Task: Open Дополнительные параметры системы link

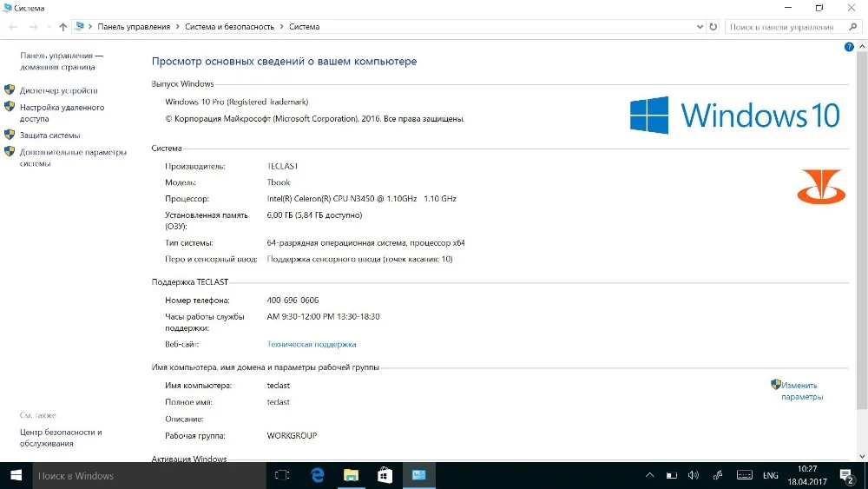Action: pyautogui.click(x=73, y=157)
